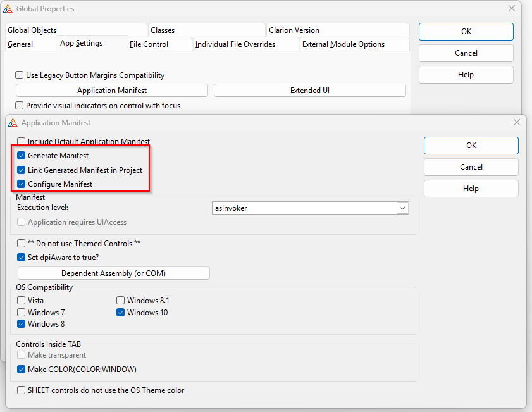The image size is (532, 412).
Task: Toggle Set dpiAware to true checkbox
Action: tap(22, 258)
